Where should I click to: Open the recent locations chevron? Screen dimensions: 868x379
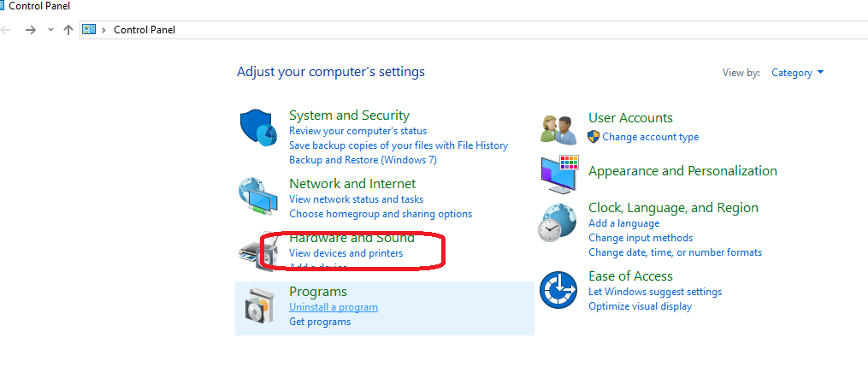click(51, 30)
